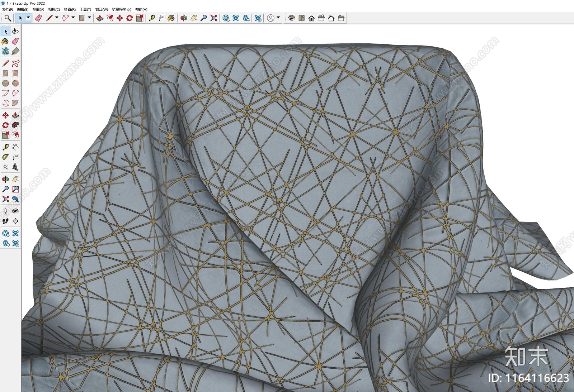
Task: Activate the Freehand drawing tool
Action: (x=15, y=64)
